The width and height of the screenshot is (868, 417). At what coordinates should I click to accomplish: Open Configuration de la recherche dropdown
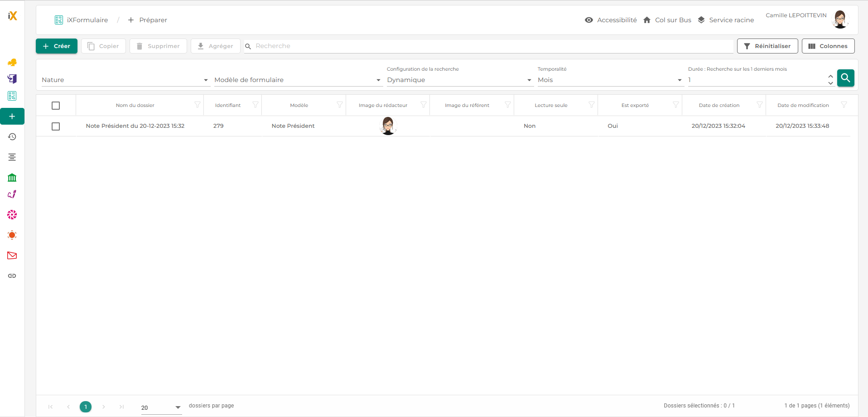[459, 80]
